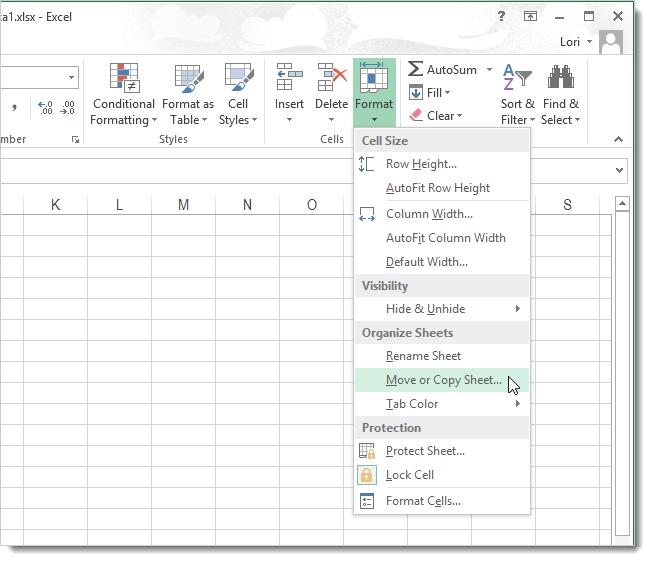Choose Default Width option
Viewport: 650px width, 561px height.
click(442, 262)
